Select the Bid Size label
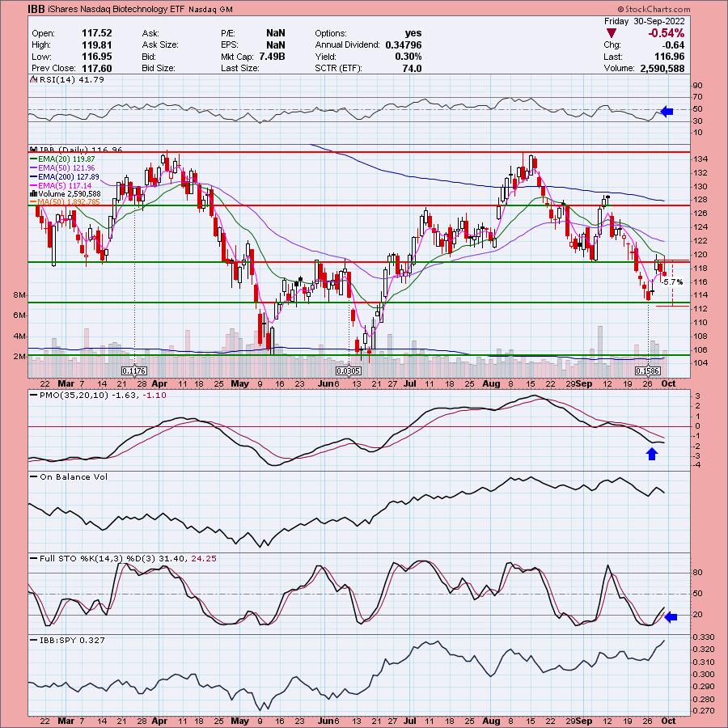 pyautogui.click(x=159, y=68)
